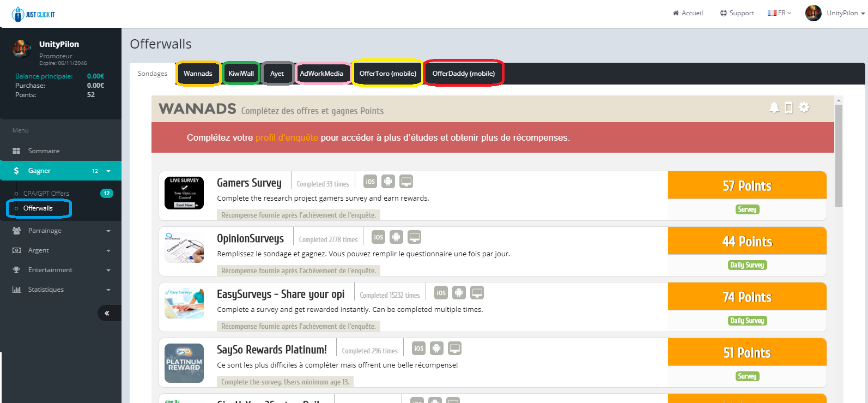Click the desktop icon on EasySurveys row
868x403 pixels.
click(477, 293)
